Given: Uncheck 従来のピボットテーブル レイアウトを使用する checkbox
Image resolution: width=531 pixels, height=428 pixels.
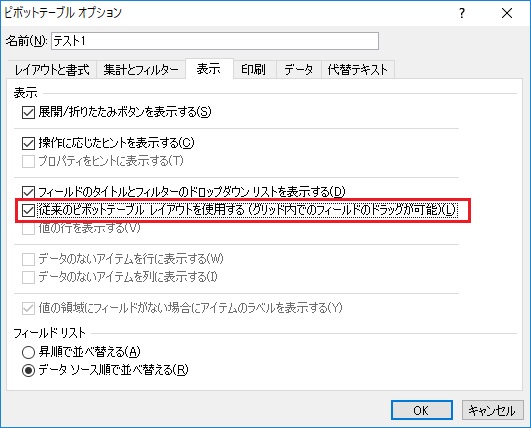Looking at the screenshot, I should pos(28,210).
